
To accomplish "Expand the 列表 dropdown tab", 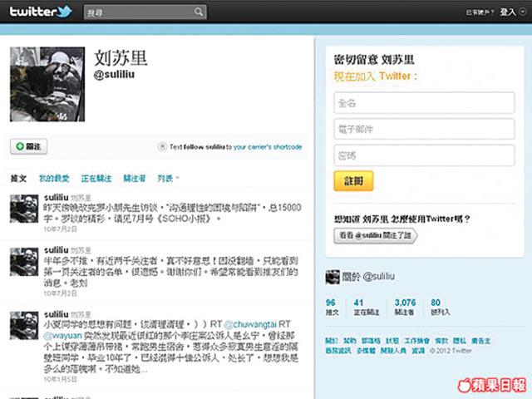I will point(168,178).
